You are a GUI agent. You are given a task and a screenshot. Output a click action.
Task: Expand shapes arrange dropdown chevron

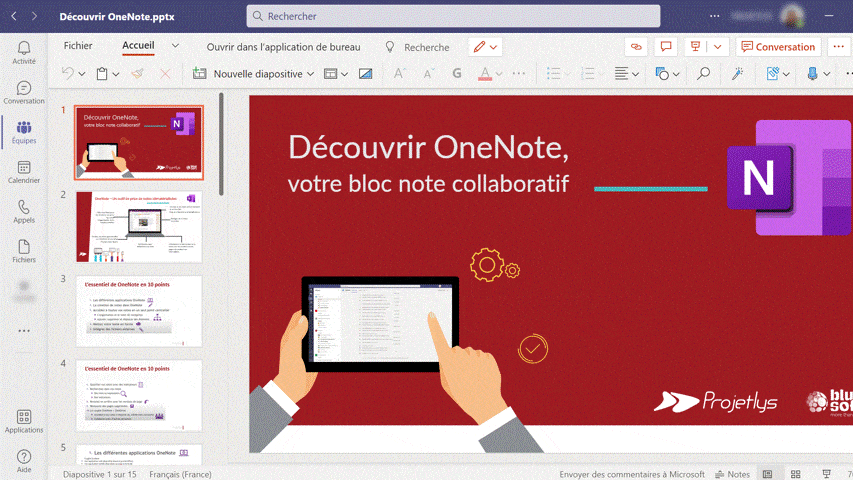click(676, 74)
